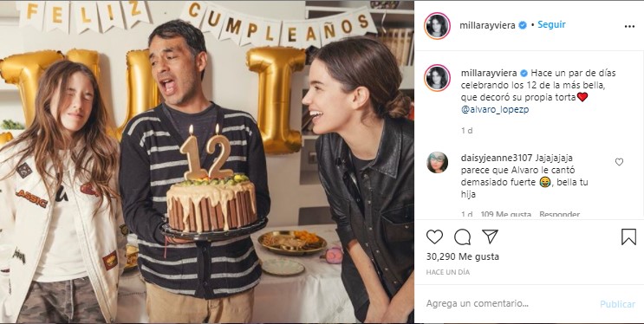644x324 pixels.
Task: Focus the Agrega un comentario field
Action: pyautogui.click(x=510, y=304)
